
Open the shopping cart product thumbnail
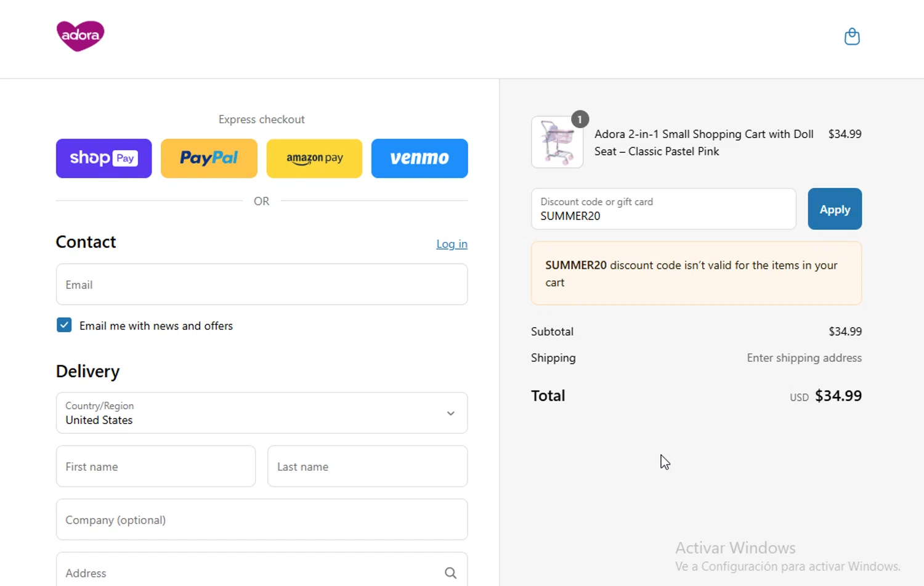(x=557, y=142)
